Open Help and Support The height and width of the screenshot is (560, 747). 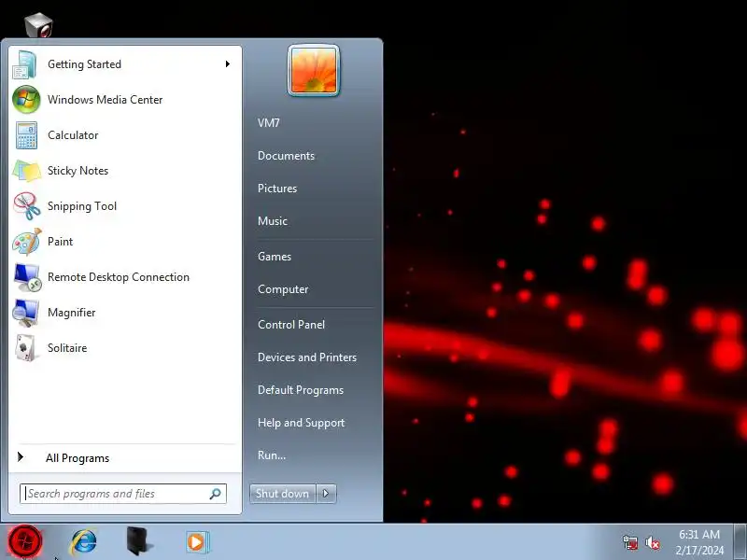[x=301, y=423]
